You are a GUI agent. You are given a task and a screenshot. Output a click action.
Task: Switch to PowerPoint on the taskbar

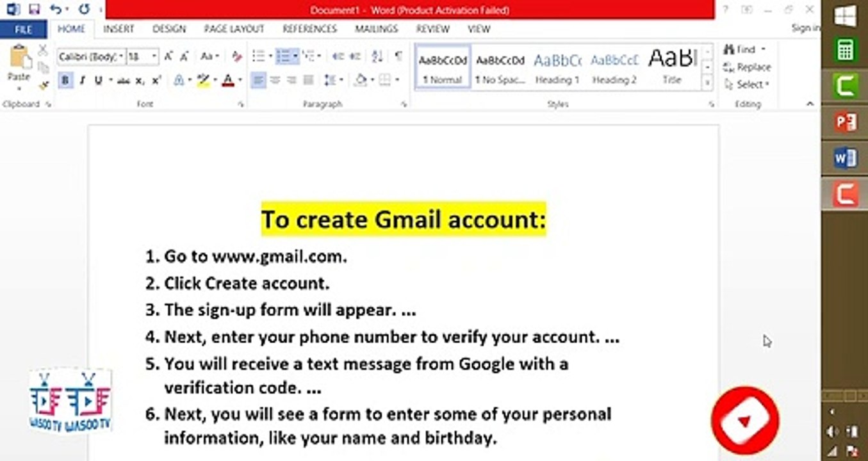[x=845, y=121]
